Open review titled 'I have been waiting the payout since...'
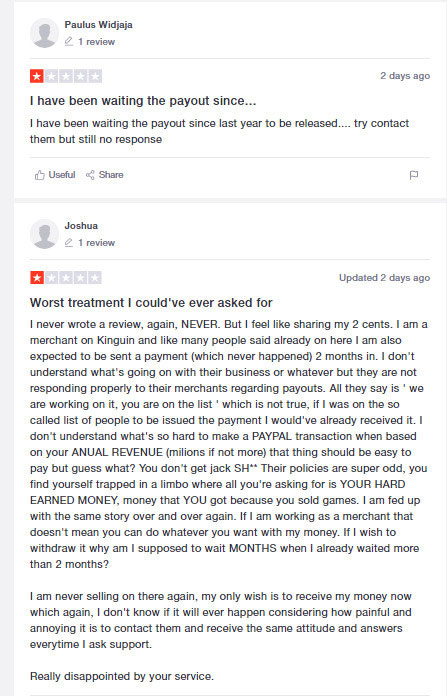This screenshot has height=696, width=447. tap(143, 101)
